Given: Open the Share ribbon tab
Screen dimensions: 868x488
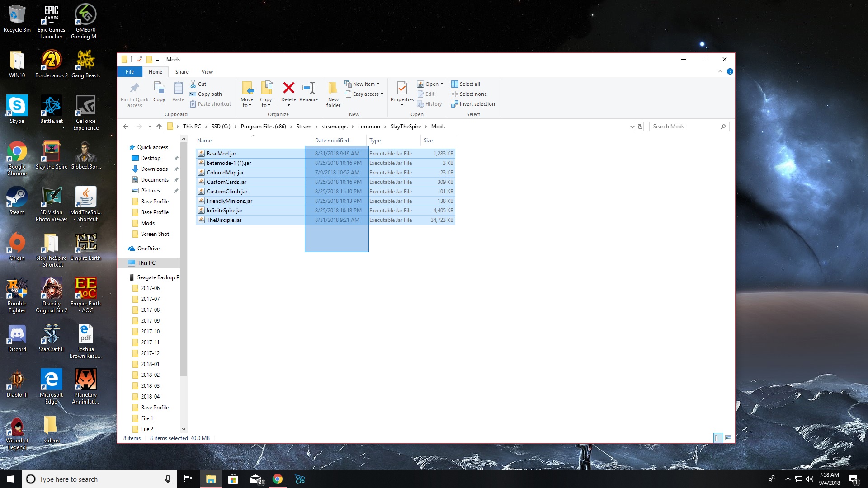Looking at the screenshot, I should [x=181, y=72].
